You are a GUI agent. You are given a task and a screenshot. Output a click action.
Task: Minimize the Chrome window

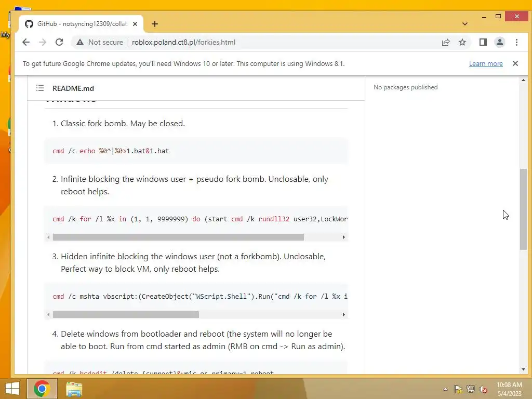tap(484, 16)
